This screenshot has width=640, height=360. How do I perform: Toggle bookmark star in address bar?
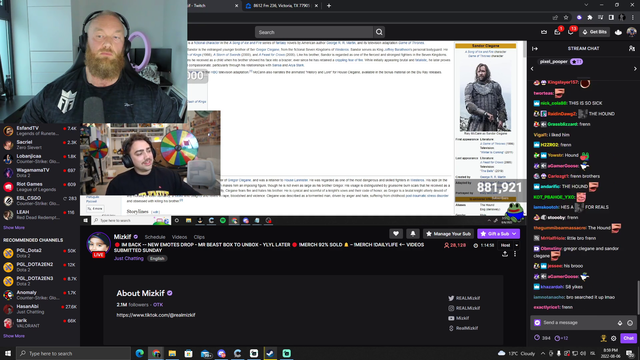pos(566,18)
